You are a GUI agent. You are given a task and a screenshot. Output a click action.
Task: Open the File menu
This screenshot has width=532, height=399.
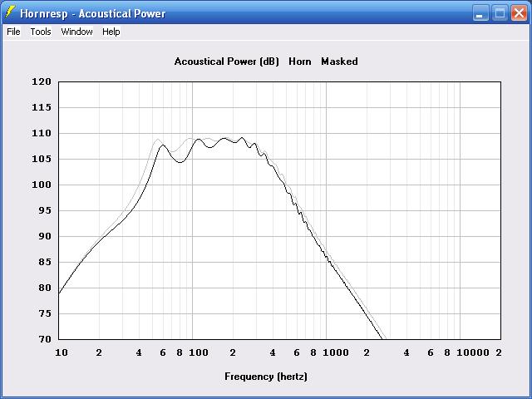pyautogui.click(x=13, y=32)
